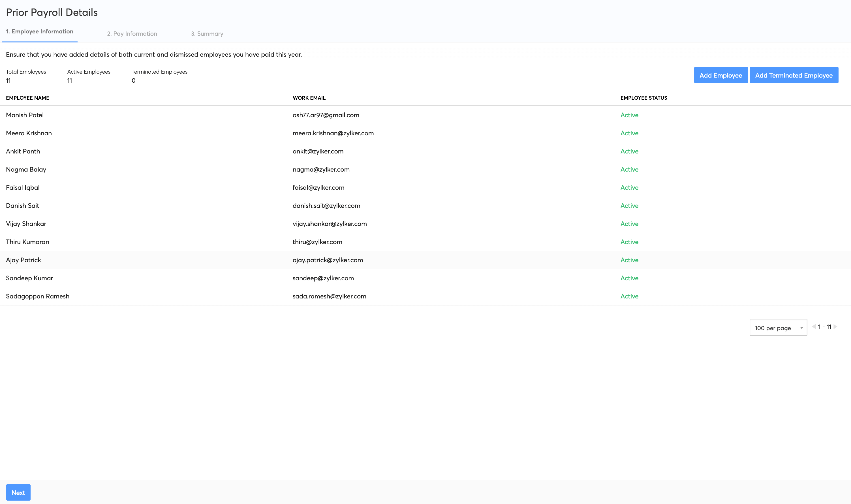This screenshot has width=851, height=504.
Task: Open Faisal Iqbal's employee entry
Action: pyautogui.click(x=23, y=187)
